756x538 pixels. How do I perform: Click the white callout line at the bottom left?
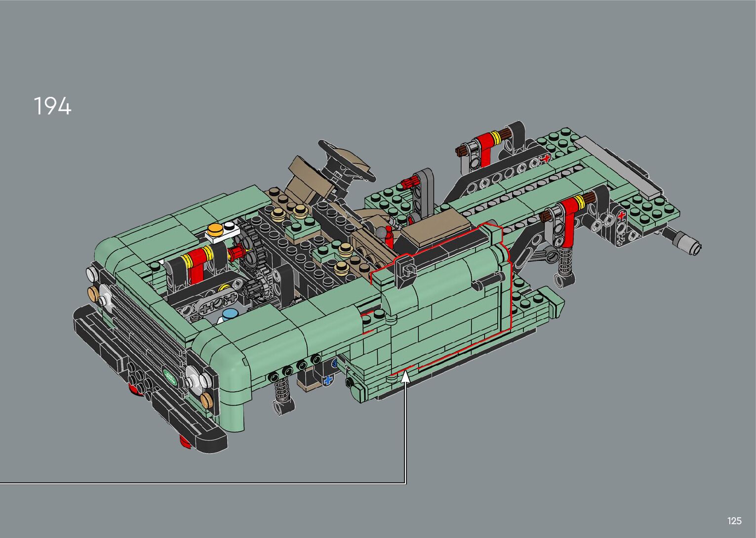coord(198,483)
